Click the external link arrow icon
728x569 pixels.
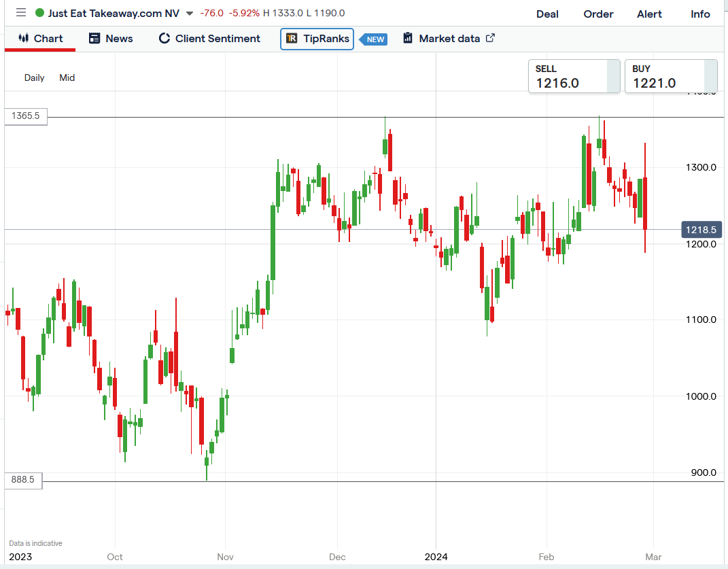pos(490,38)
